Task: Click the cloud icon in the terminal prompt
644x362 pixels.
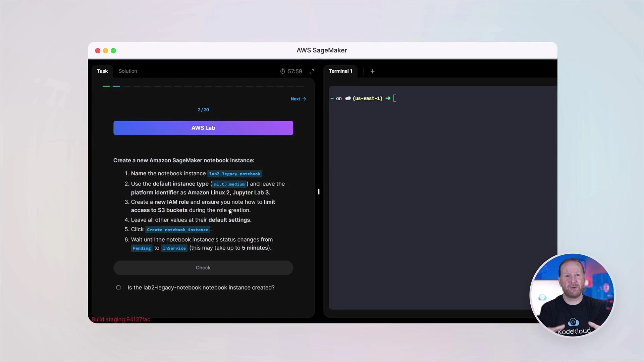Action: (348, 98)
